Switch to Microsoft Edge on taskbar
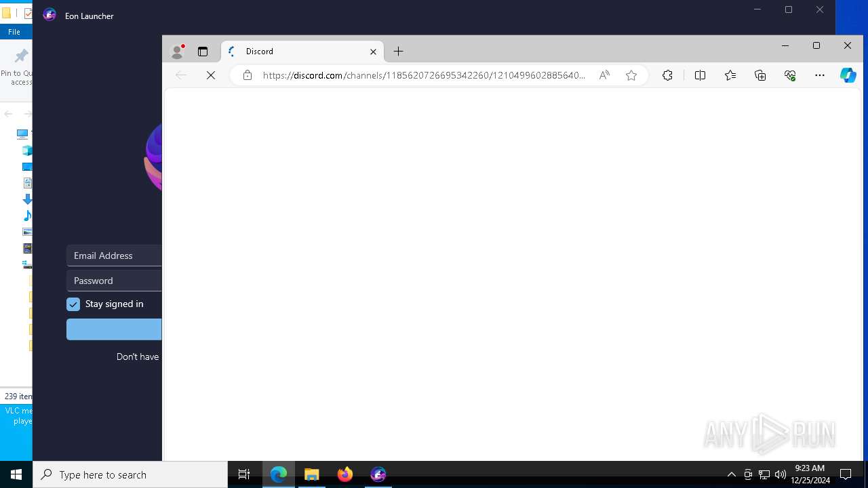 tap(279, 474)
